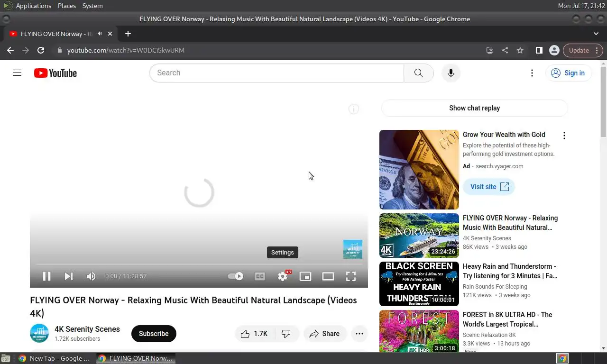Image resolution: width=607 pixels, height=364 pixels.
Task: Open the video info card icon
Action: [x=354, y=109]
